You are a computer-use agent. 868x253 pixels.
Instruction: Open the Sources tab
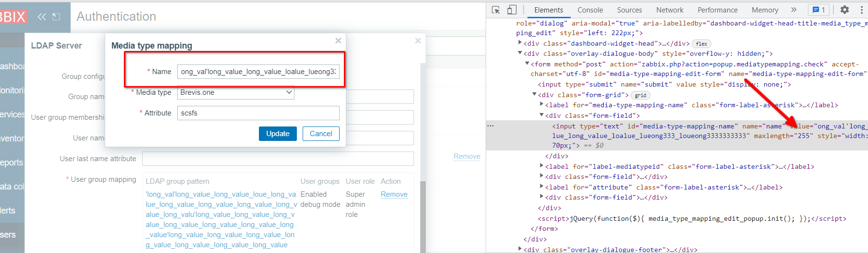629,10
